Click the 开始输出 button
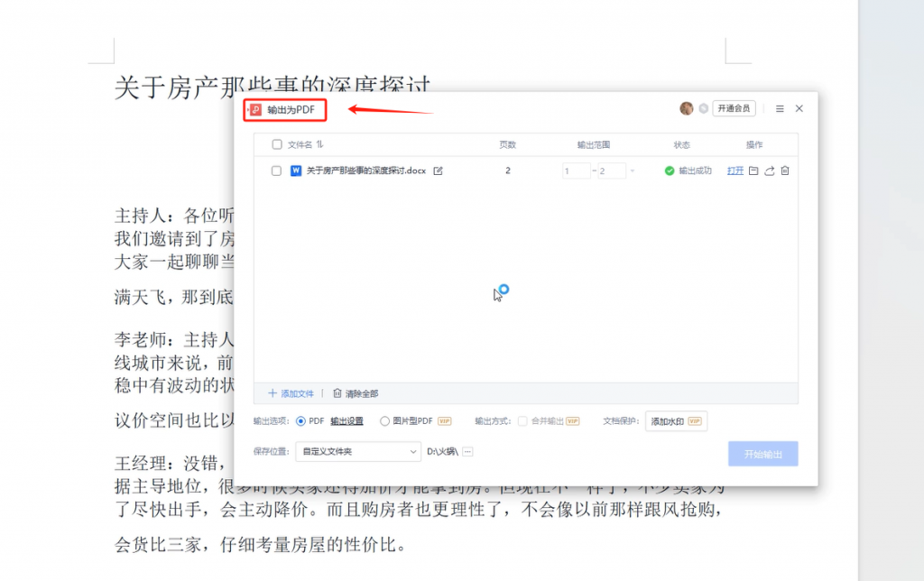The width and height of the screenshot is (924, 581). pos(763,455)
